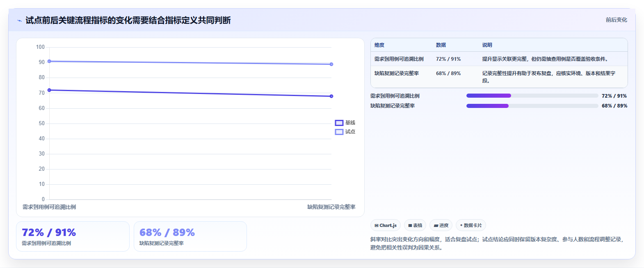Select the 表格 tag chip

tap(415, 225)
